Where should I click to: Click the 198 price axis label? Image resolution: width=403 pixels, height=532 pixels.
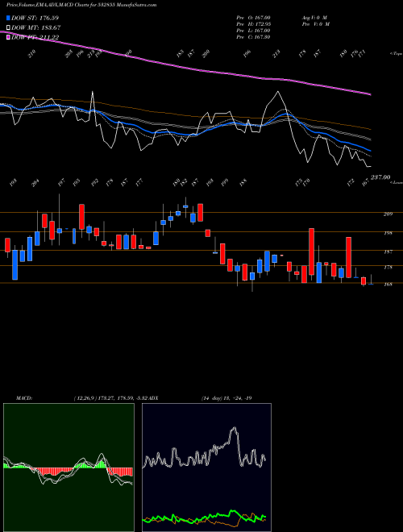pyautogui.click(x=388, y=233)
